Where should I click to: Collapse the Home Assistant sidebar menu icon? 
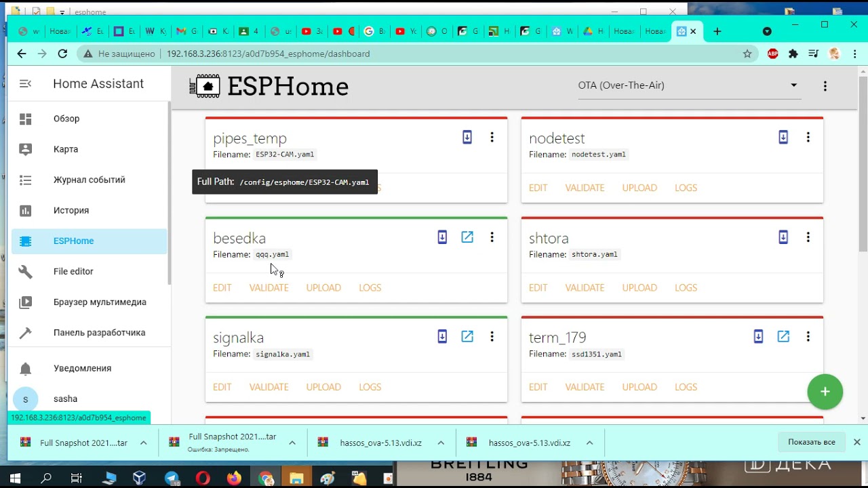click(25, 84)
